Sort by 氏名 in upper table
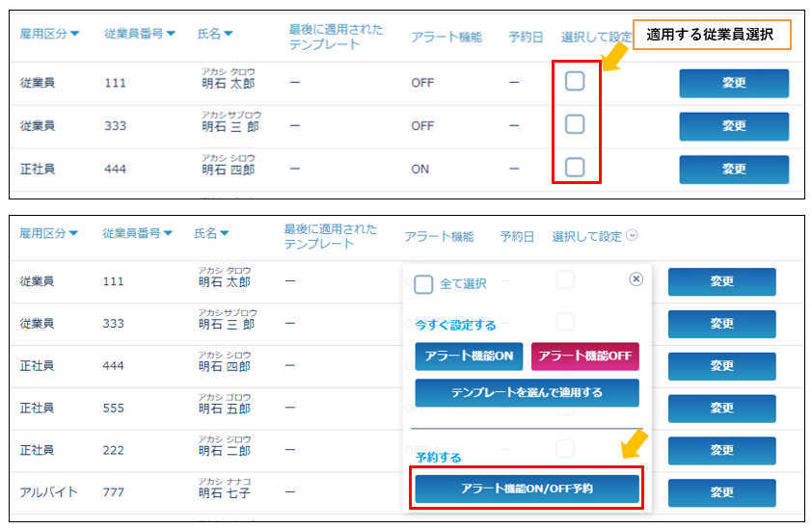The width and height of the screenshot is (812, 529). [x=215, y=34]
